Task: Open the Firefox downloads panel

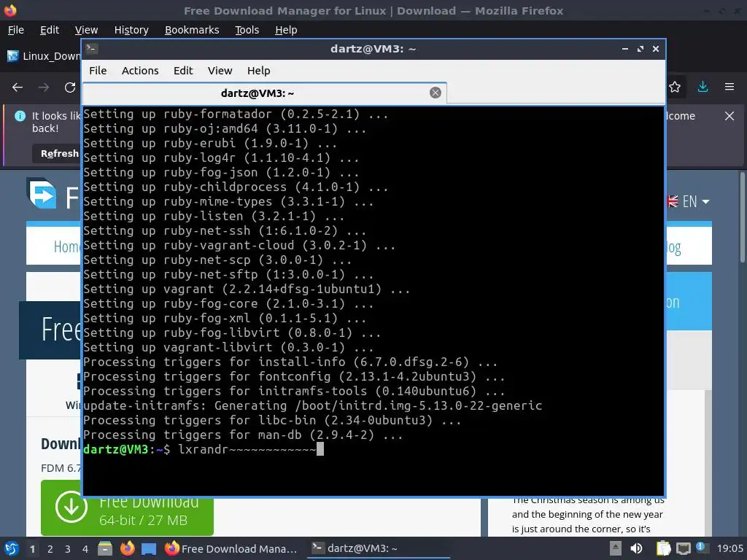Action: [x=703, y=87]
